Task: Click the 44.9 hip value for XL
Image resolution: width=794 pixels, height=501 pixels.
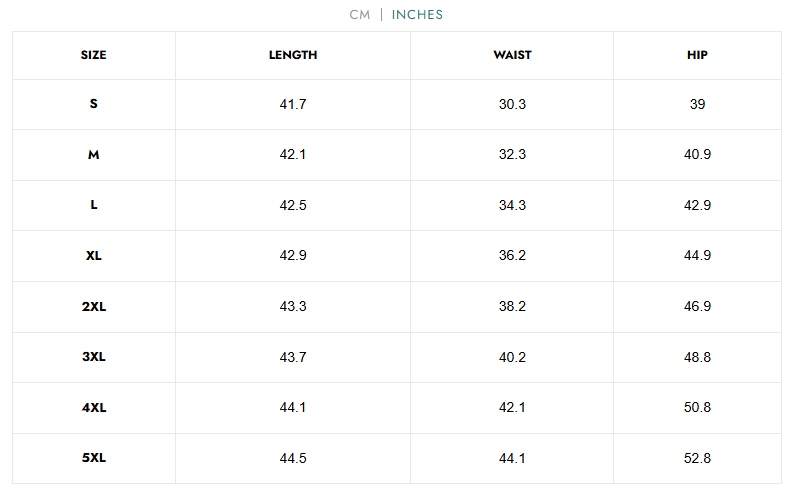Action: tap(697, 256)
